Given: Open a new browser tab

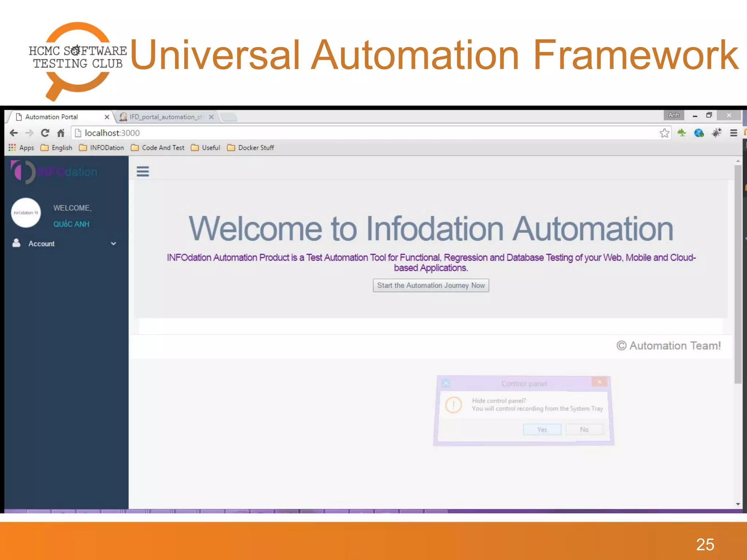Looking at the screenshot, I should 229,117.
